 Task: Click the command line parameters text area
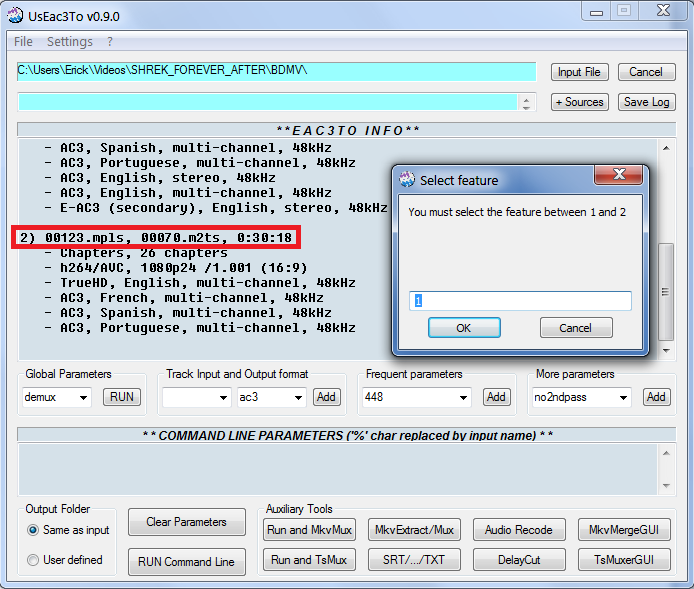tap(338, 469)
